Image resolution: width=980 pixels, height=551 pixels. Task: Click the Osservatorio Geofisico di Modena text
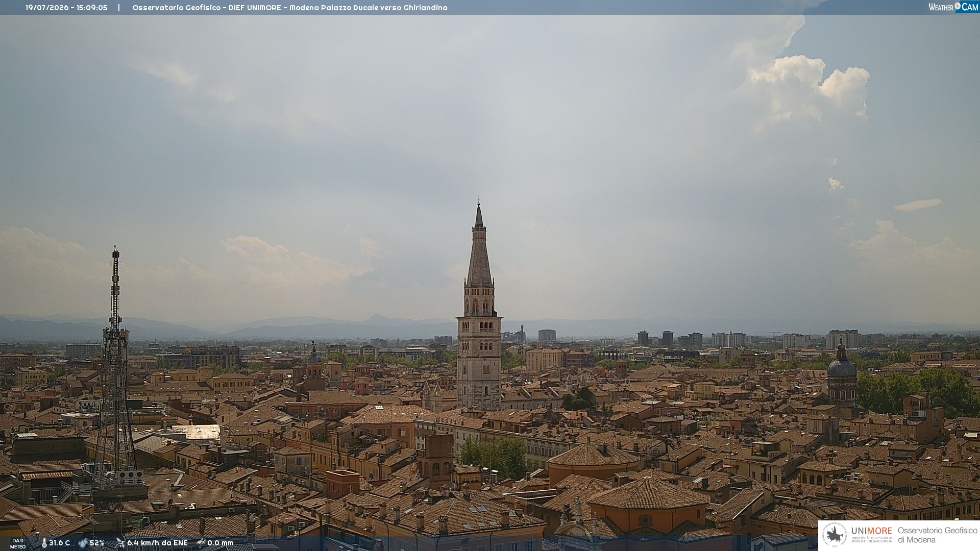pyautogui.click(x=938, y=535)
